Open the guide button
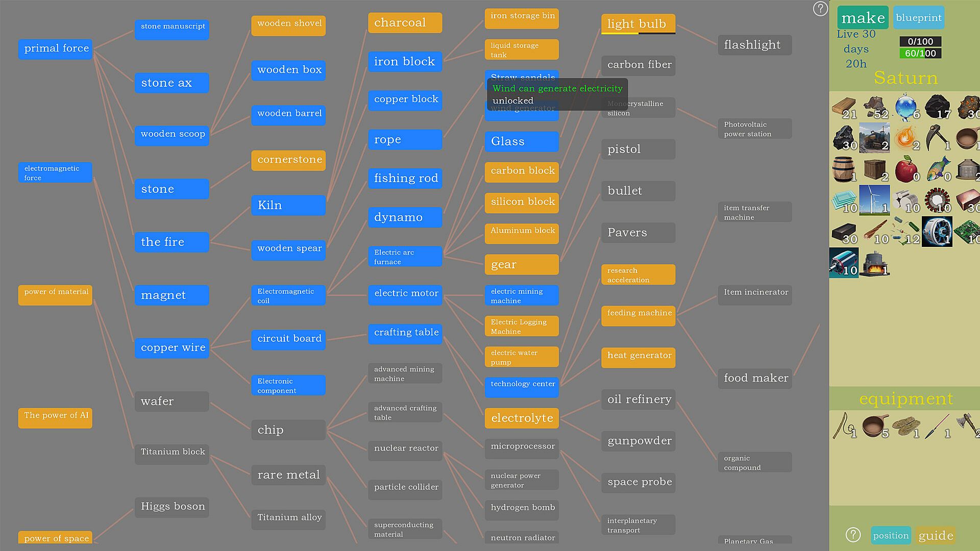Viewport: 980px width, 551px height. [936, 535]
